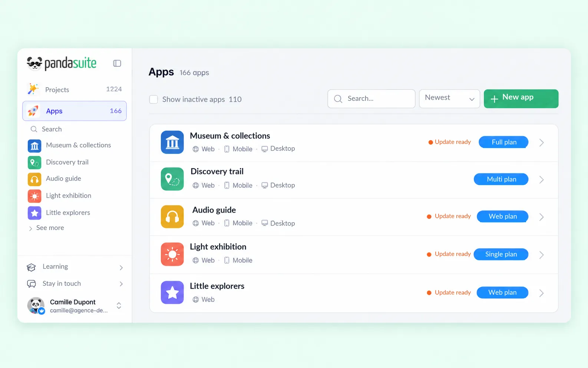This screenshot has width=588, height=368.
Task: Click the Desktop icon under Audio guide
Action: (x=265, y=223)
